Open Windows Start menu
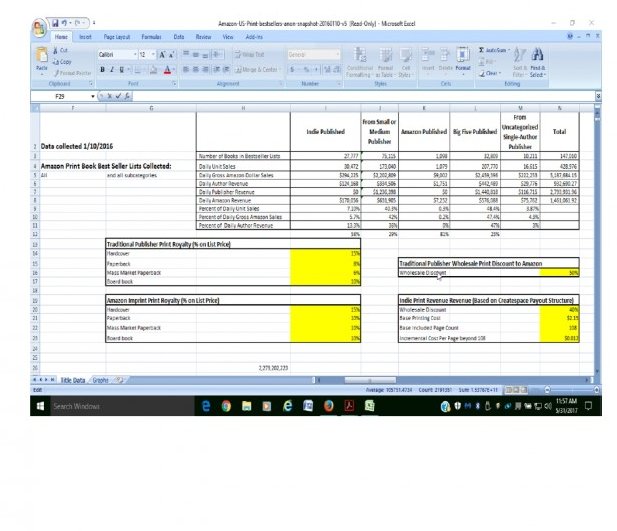The height and width of the screenshot is (531, 617). [x=40, y=406]
